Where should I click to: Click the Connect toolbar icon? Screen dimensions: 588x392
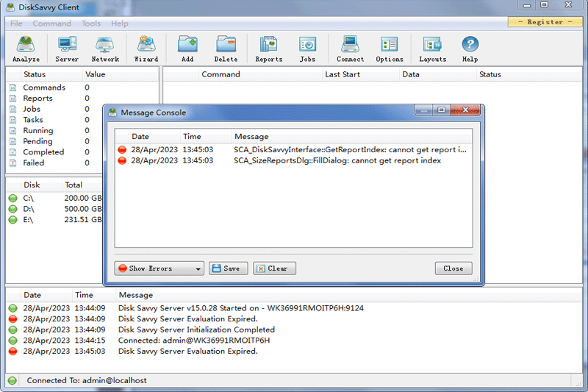[x=351, y=49]
